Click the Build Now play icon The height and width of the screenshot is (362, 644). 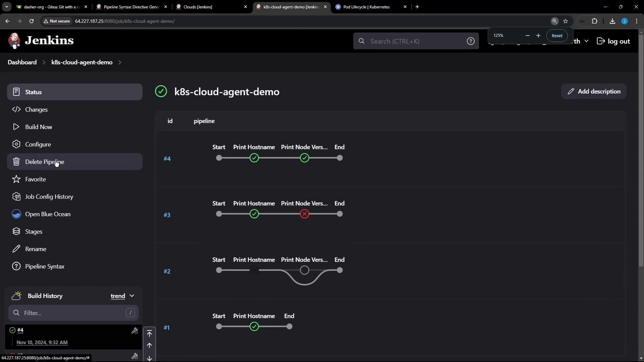coord(16,127)
